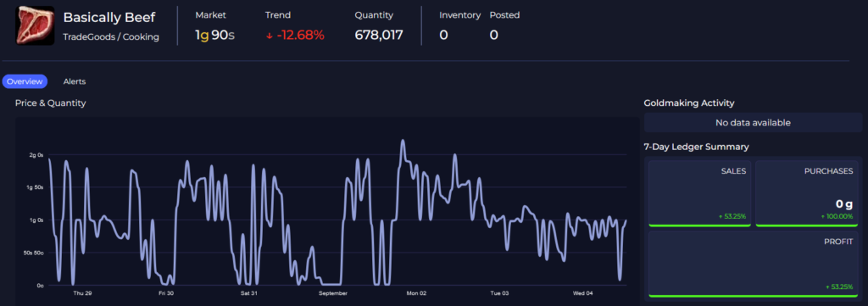Click the Basically Beef title

[x=109, y=17]
